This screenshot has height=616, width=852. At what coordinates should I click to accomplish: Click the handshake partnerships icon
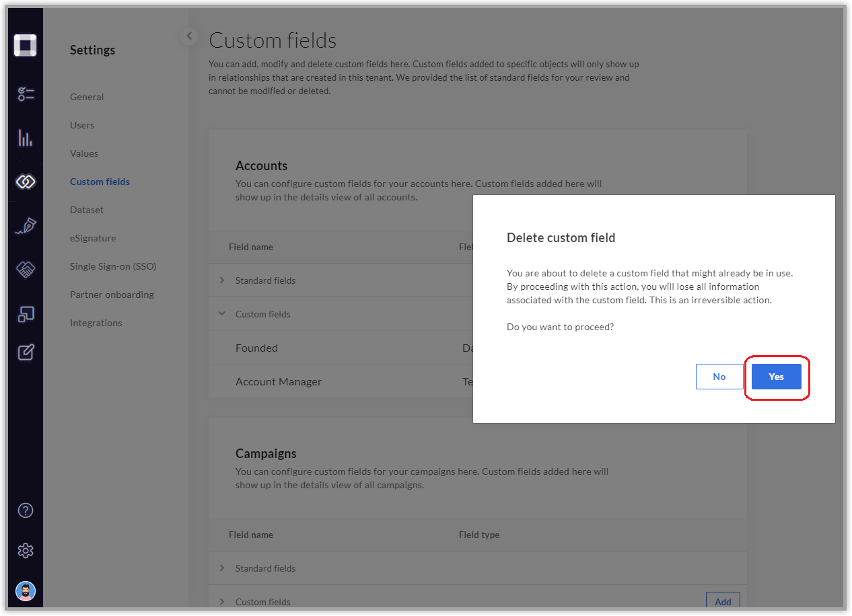click(x=26, y=269)
